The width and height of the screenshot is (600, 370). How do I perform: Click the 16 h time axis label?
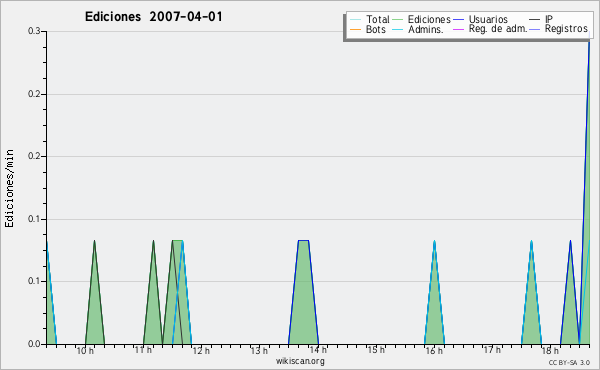pyautogui.click(x=434, y=351)
